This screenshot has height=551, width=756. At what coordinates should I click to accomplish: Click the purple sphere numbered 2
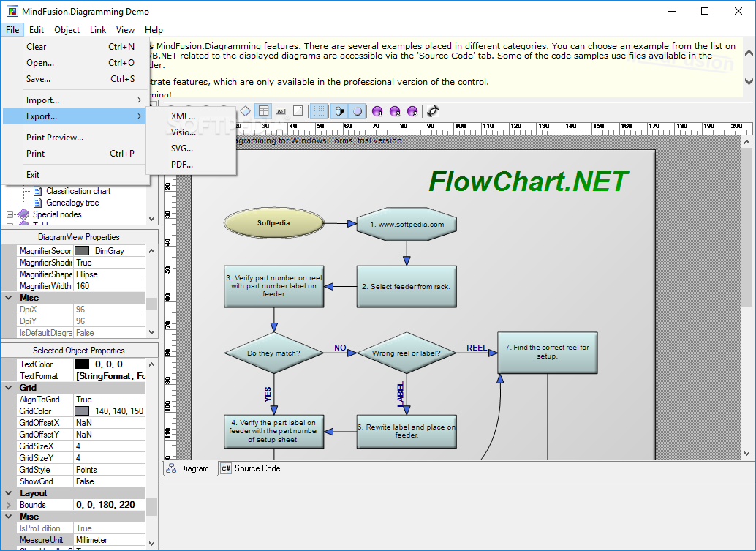(395, 111)
